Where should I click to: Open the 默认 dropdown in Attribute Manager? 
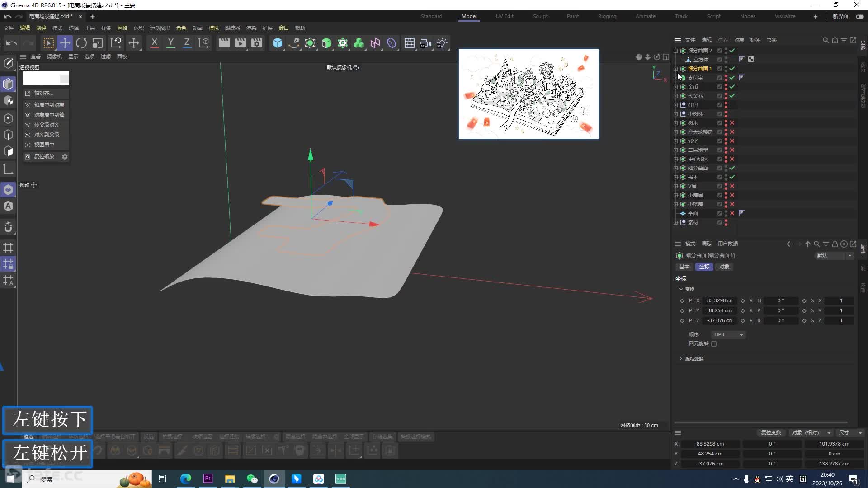point(834,256)
